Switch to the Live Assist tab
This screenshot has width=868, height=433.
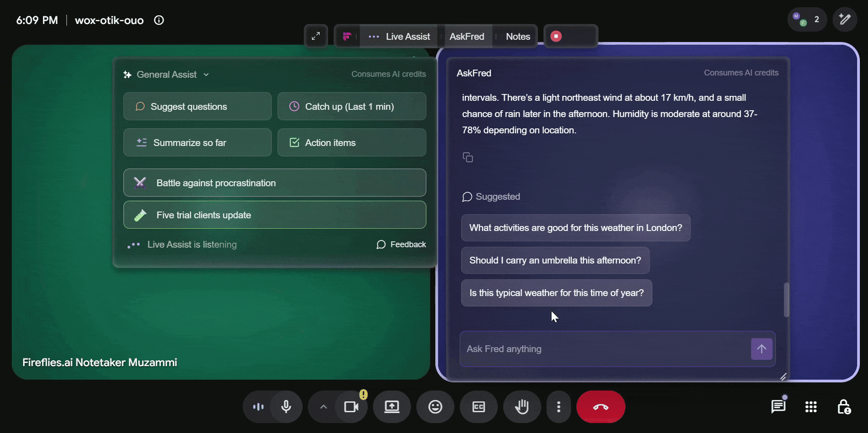click(x=399, y=37)
